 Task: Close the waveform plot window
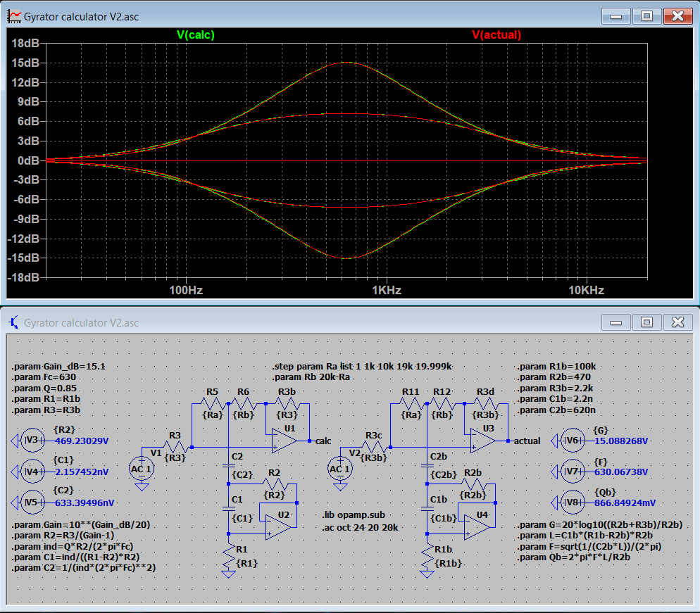(x=677, y=16)
